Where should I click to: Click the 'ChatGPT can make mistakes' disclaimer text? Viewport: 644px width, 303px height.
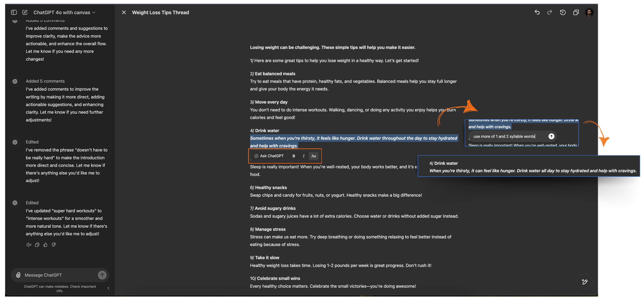coord(60,289)
